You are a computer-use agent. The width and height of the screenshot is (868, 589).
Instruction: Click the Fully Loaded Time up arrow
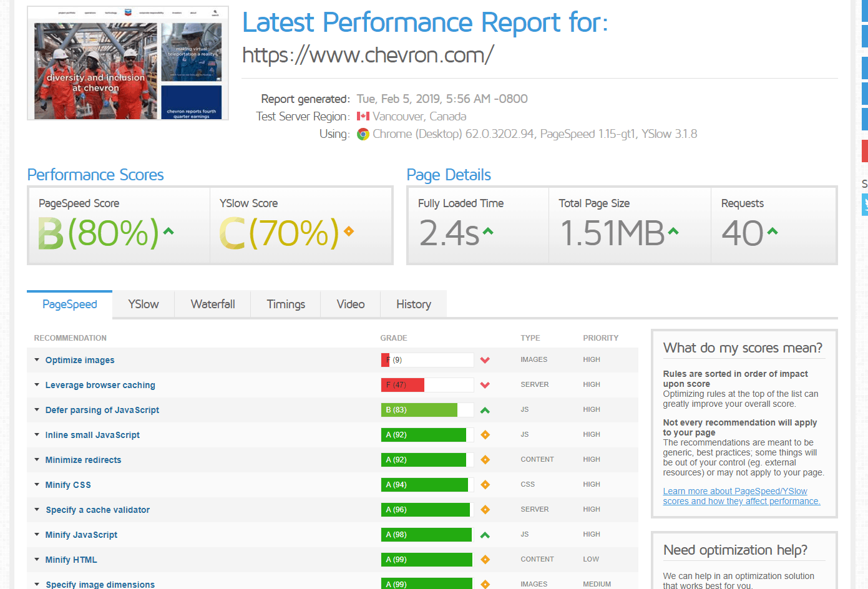488,231
